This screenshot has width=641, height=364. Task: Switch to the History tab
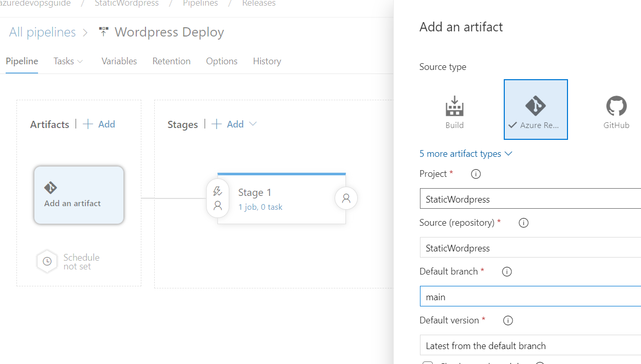(x=267, y=61)
